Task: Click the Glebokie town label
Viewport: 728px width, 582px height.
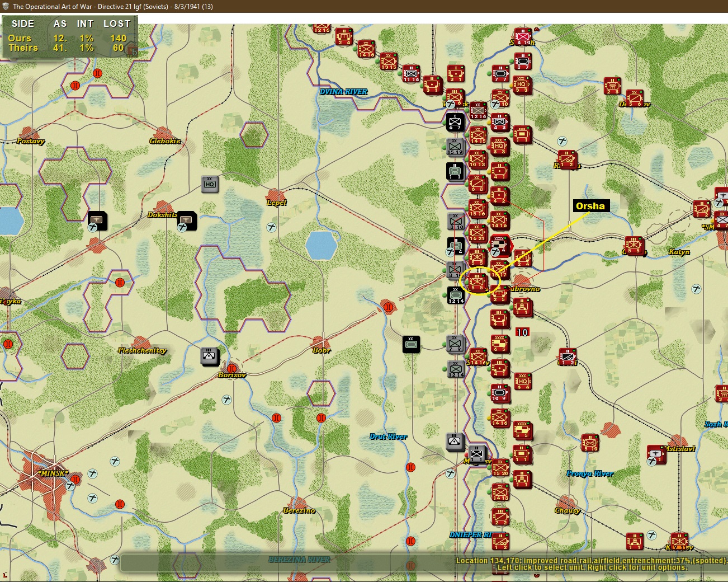Action: point(165,141)
